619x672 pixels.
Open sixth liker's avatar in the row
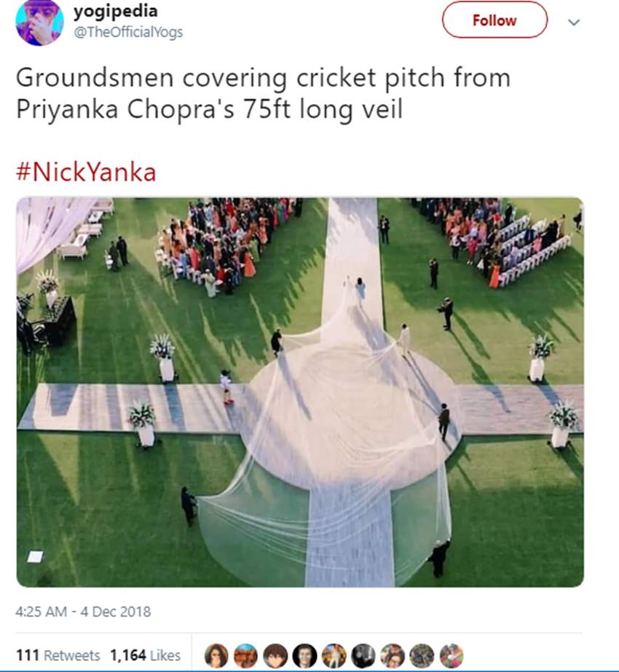(x=363, y=656)
